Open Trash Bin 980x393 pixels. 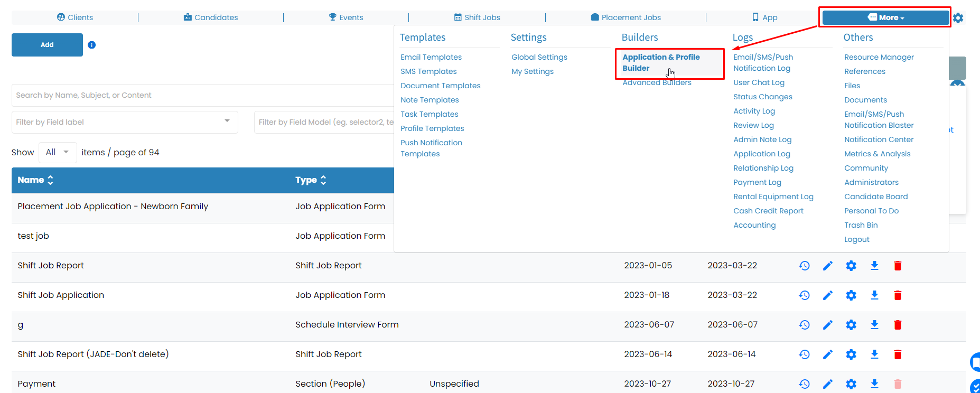(x=861, y=225)
